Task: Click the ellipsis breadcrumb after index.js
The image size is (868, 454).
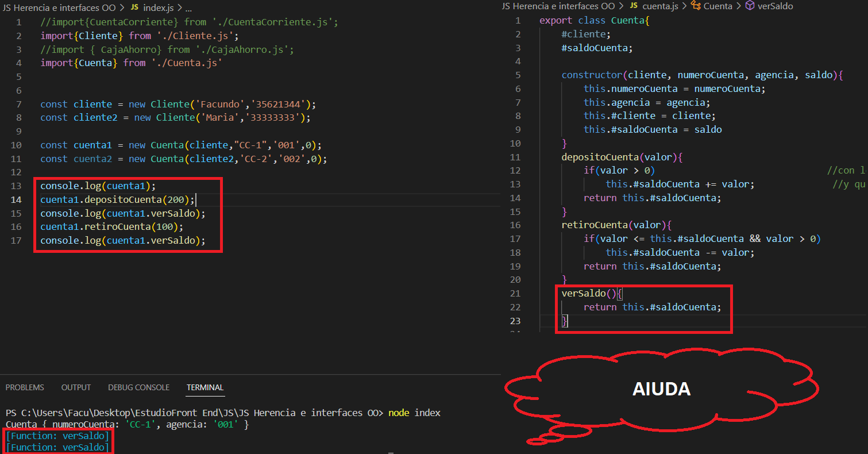Action: pyautogui.click(x=188, y=7)
